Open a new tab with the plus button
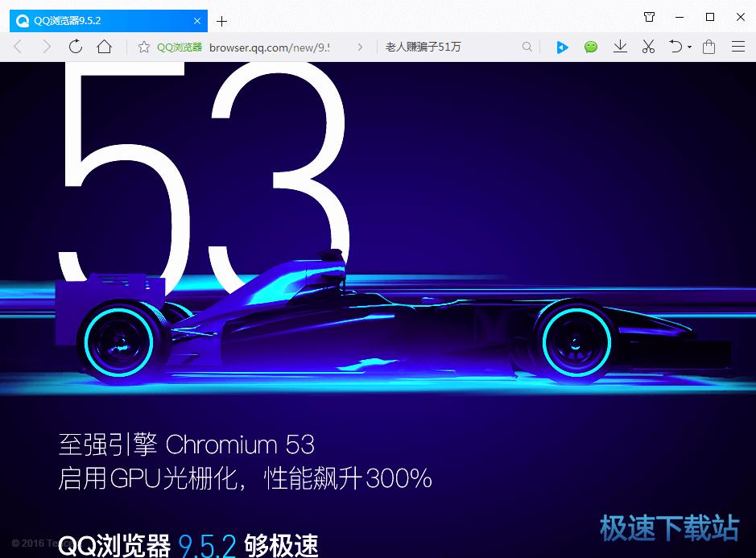This screenshot has height=558, width=756. click(x=221, y=20)
